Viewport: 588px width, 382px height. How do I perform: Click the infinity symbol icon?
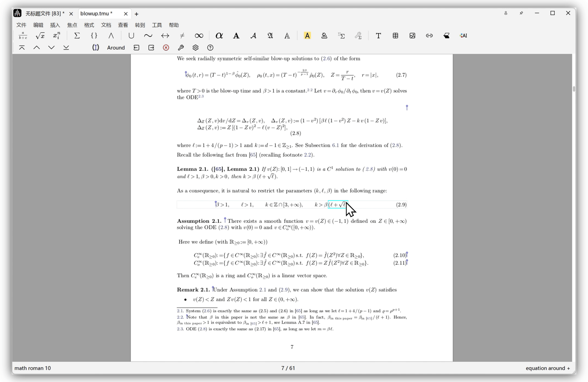point(199,36)
